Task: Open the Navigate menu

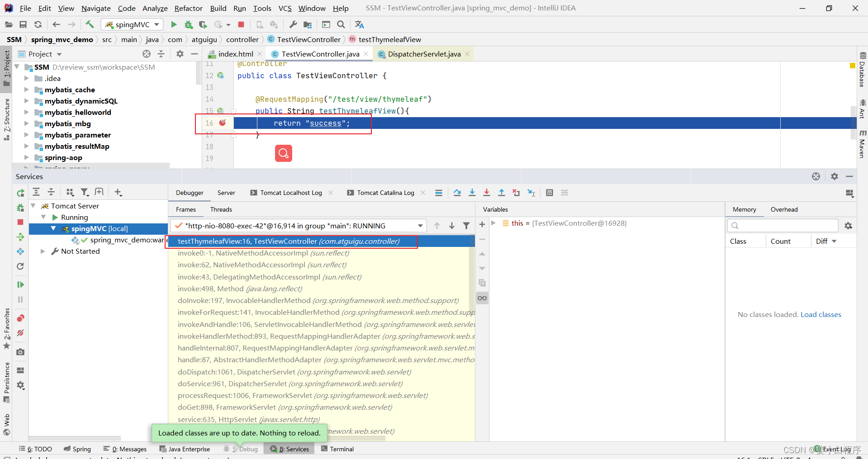Action: (x=96, y=8)
